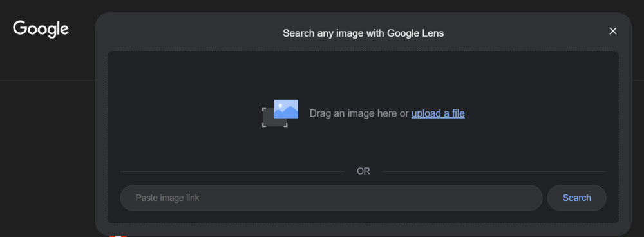
Task: Focus the Paste image link field
Action: pos(331,198)
